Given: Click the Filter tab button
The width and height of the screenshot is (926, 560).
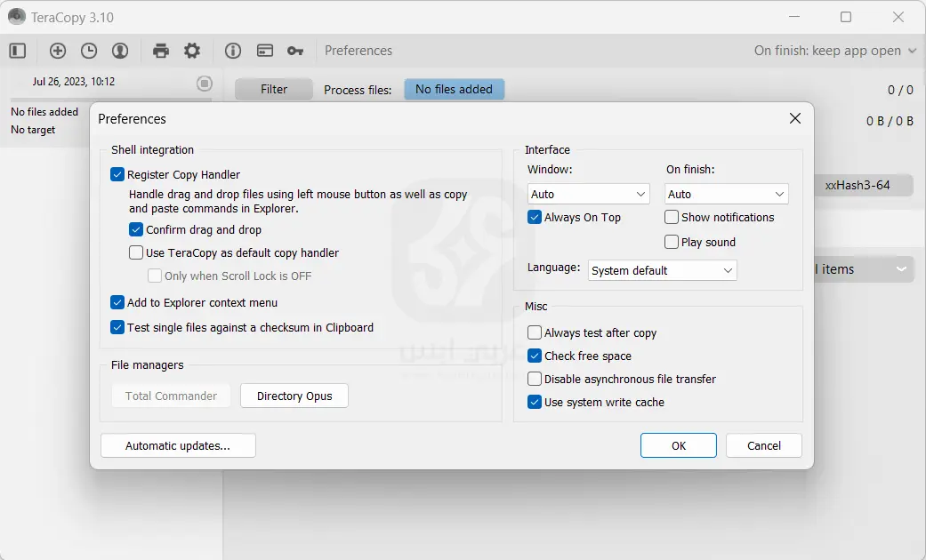Looking at the screenshot, I should pos(274,89).
